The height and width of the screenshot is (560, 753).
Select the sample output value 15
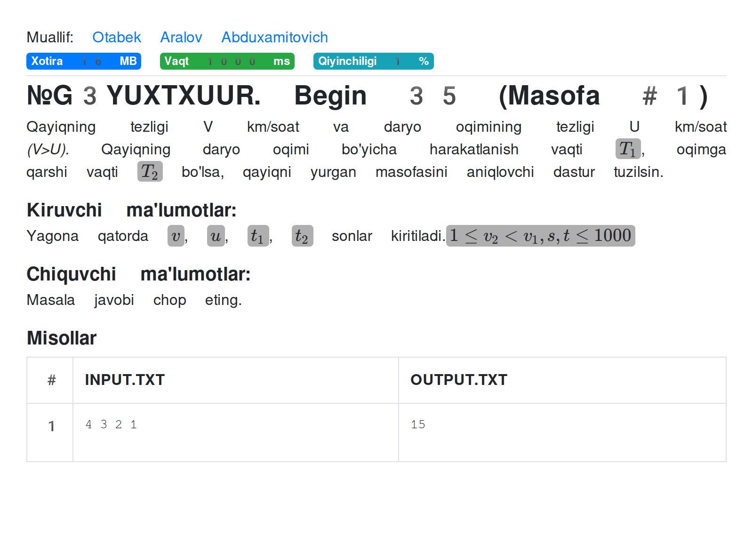pos(418,424)
